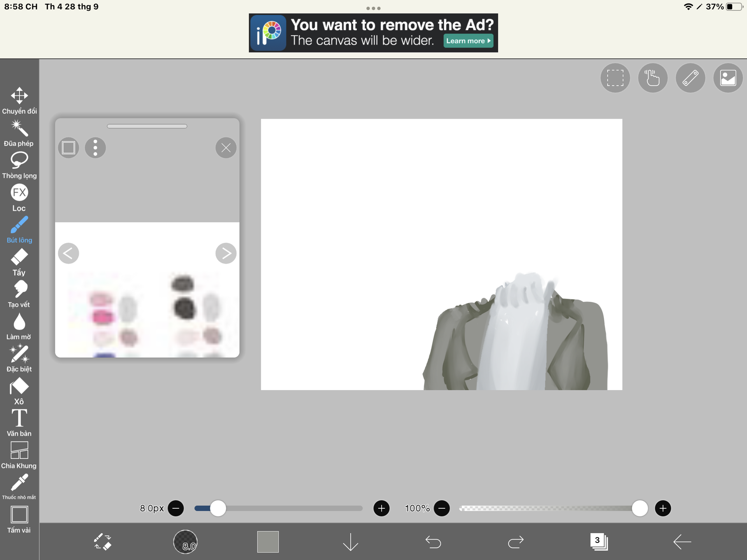
Task: Open the ruler tool at top
Action: (x=691, y=78)
